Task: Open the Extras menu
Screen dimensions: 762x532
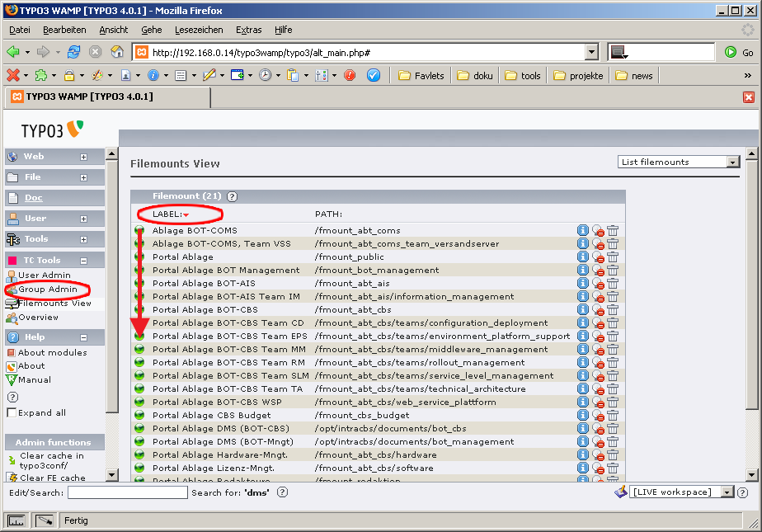Action: coord(248,30)
